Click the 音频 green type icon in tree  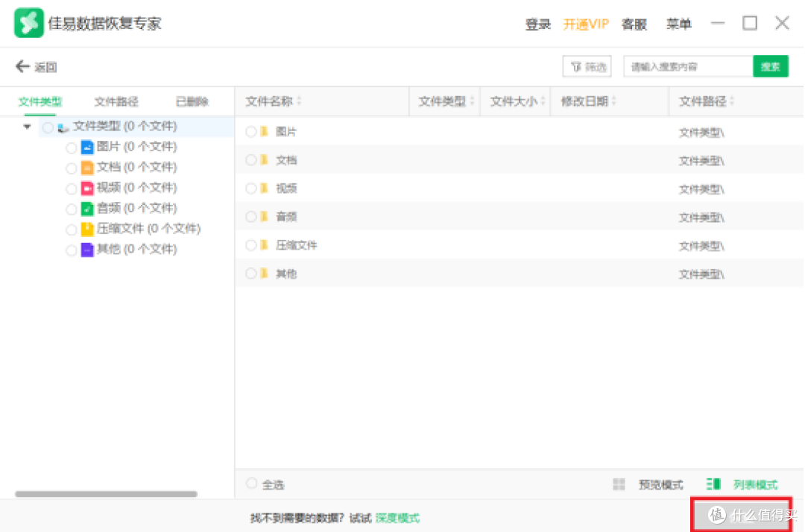coord(87,209)
